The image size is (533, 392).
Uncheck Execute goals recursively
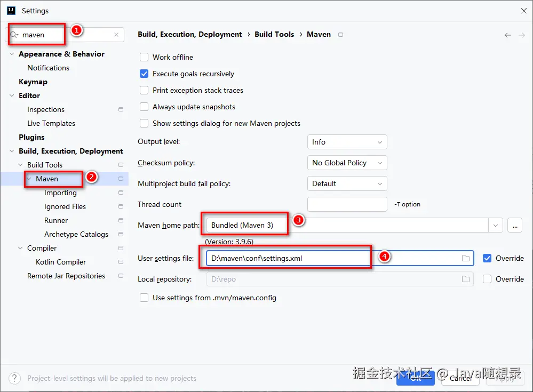coord(144,74)
